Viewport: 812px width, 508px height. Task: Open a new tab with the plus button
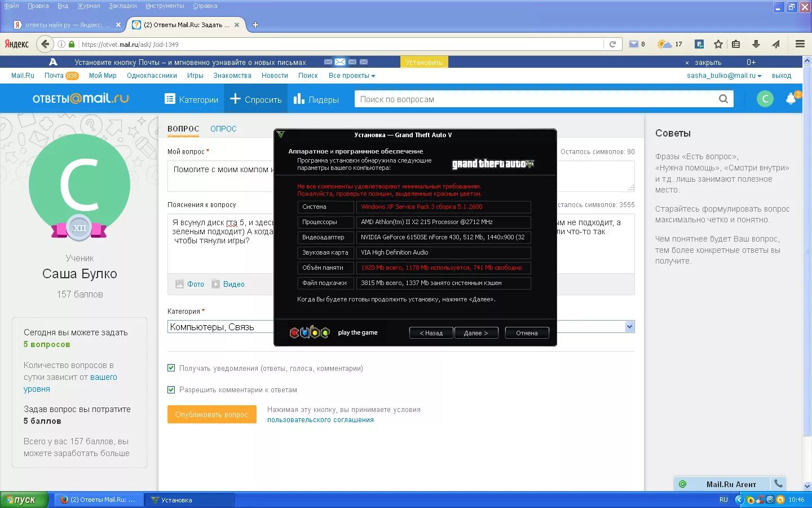click(255, 25)
